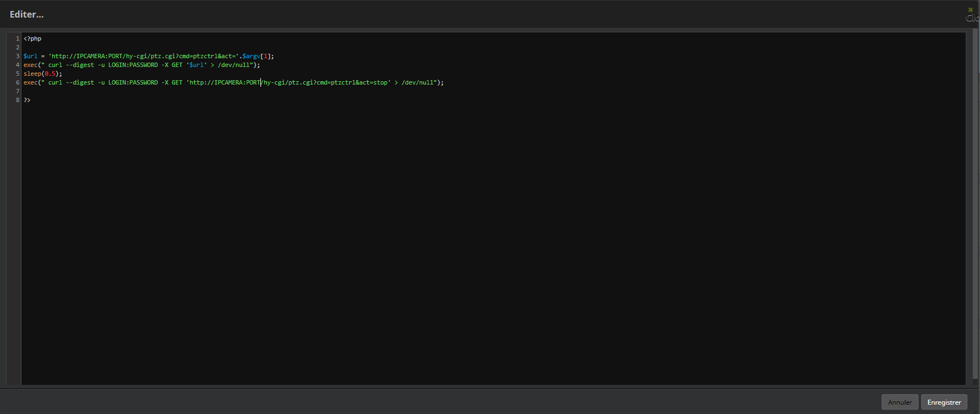
Task: Click line number 7 in the gutter
Action: 18,91
